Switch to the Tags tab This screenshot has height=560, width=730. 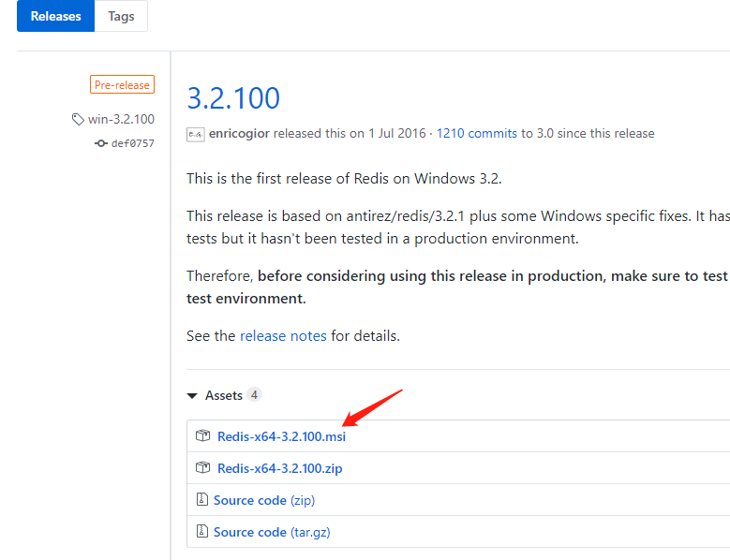tap(121, 16)
